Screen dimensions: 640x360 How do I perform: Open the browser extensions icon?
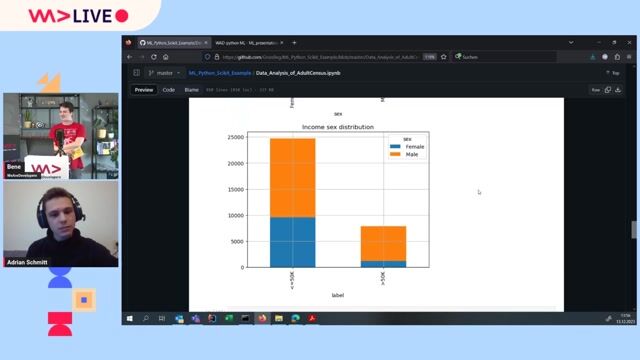coord(617,57)
